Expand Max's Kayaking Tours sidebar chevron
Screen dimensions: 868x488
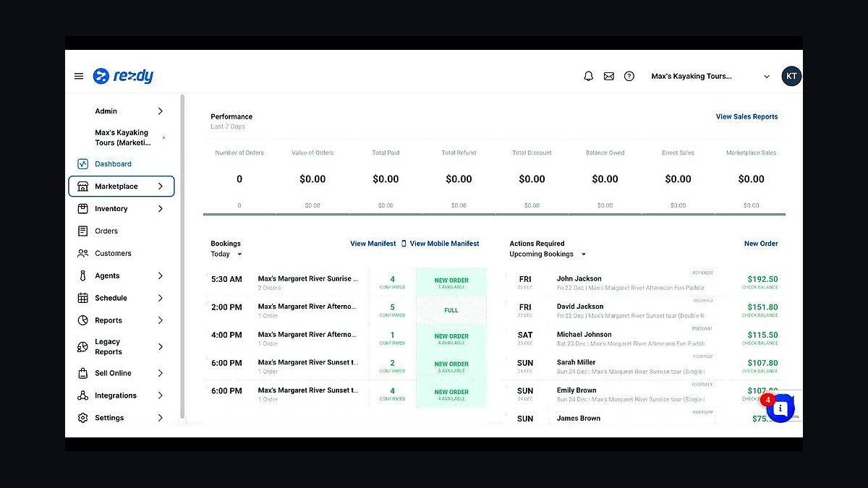(163, 137)
